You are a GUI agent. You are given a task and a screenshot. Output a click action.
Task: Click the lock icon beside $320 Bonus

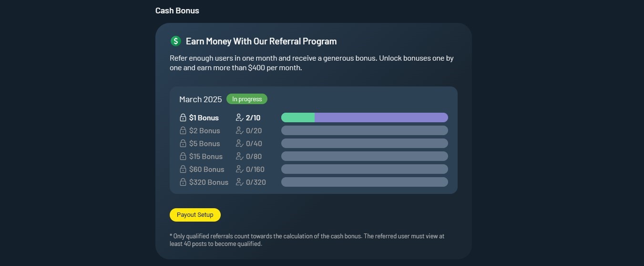pyautogui.click(x=183, y=182)
